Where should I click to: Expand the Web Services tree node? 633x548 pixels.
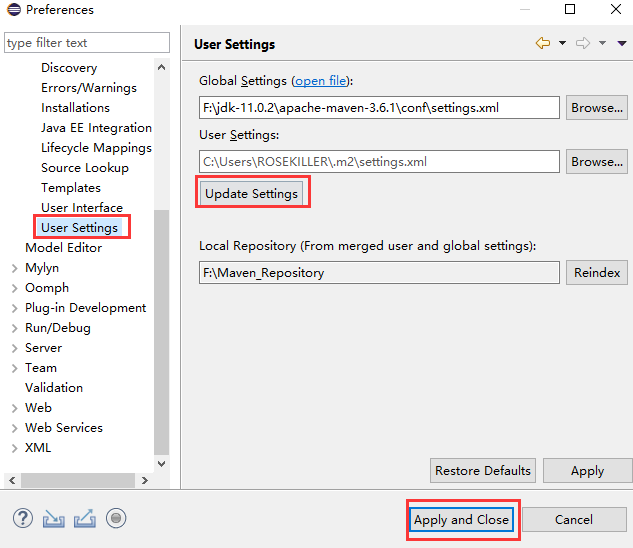15,428
